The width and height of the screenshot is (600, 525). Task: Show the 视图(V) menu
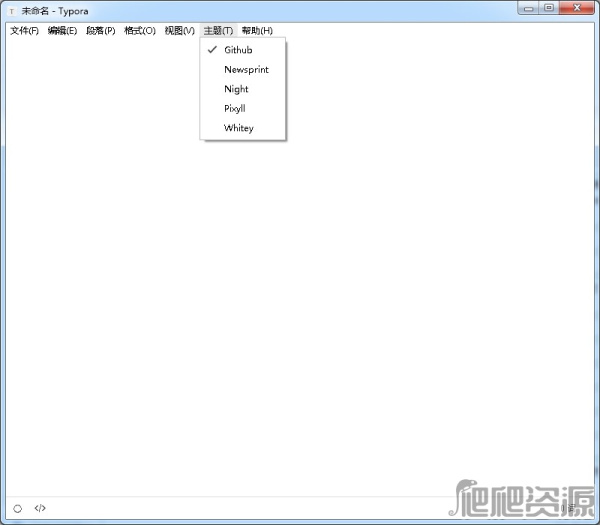coord(180,31)
